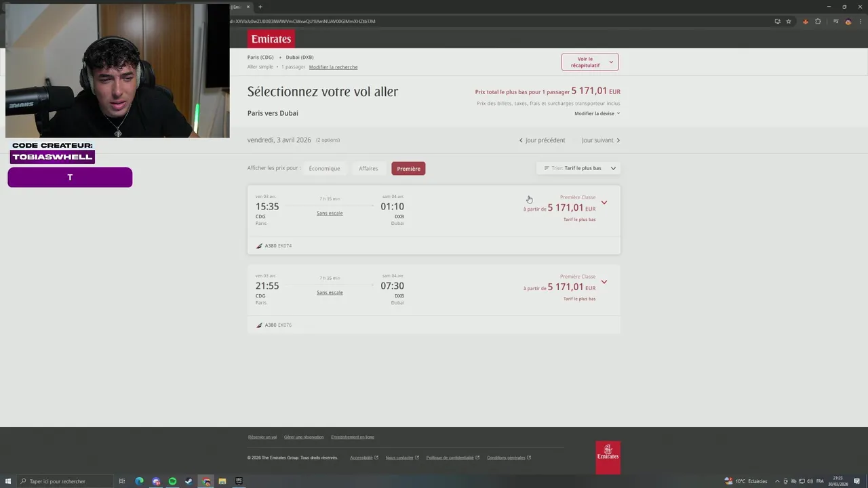Screen dimensions: 868x488
Task: Click the A380 EK076 flight label
Action: click(x=274, y=325)
